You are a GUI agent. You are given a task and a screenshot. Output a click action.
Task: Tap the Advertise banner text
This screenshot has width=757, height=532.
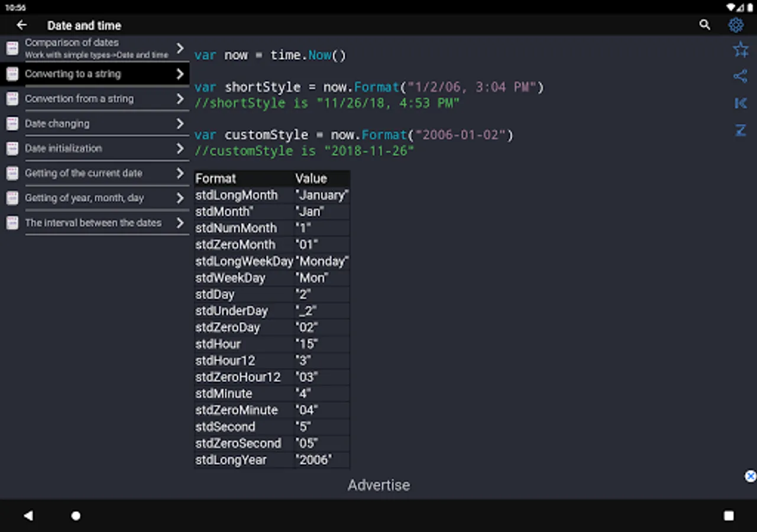378,485
